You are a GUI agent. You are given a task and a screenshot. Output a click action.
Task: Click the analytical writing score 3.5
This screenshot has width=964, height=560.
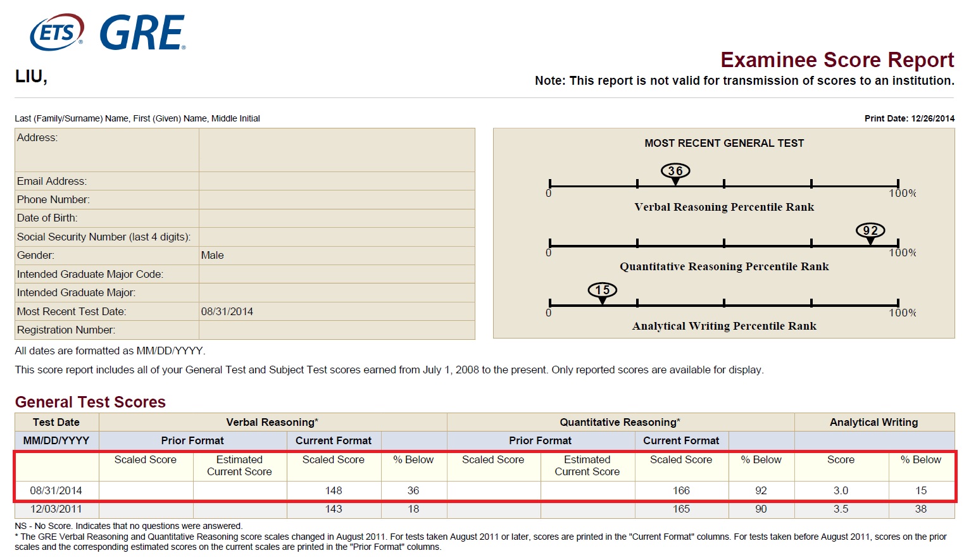841,509
